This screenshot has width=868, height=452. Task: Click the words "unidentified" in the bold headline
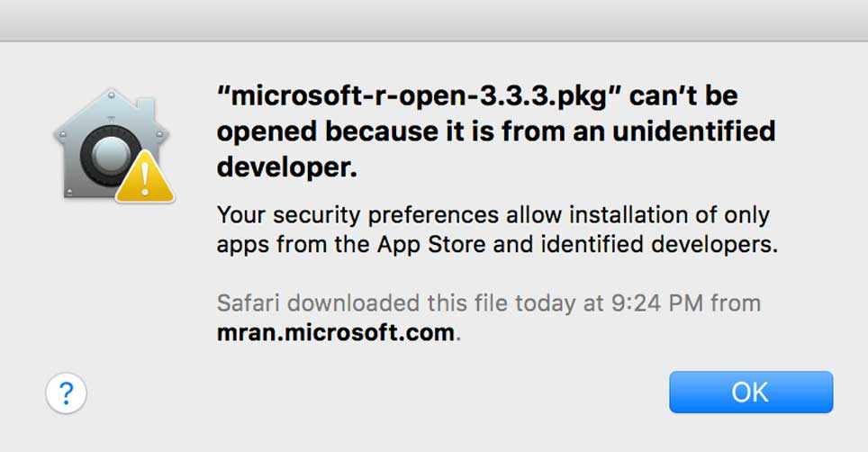click(x=693, y=131)
